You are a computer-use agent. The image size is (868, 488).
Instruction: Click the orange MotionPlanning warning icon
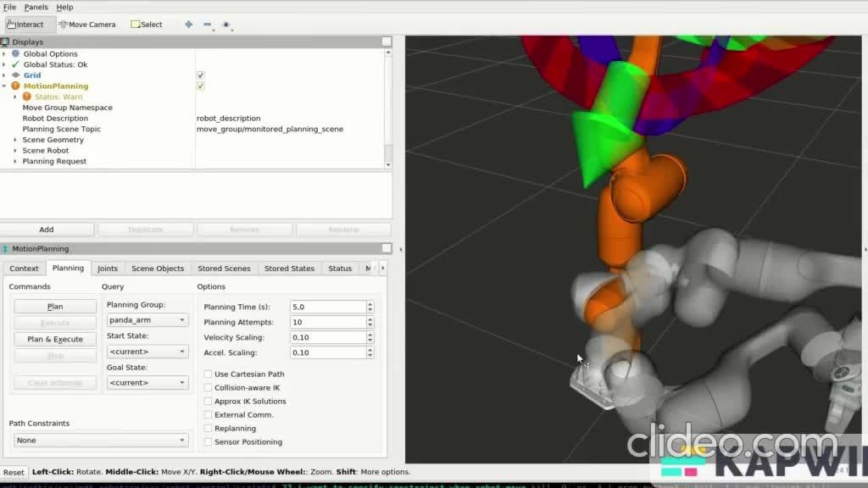pos(15,86)
